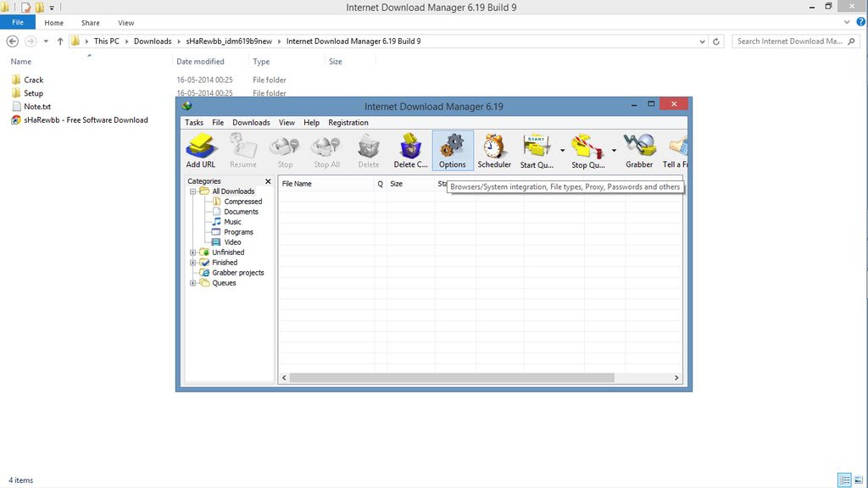Click the Stop Queue toolbar icon
Screen dimensions: 868x488
tap(588, 151)
